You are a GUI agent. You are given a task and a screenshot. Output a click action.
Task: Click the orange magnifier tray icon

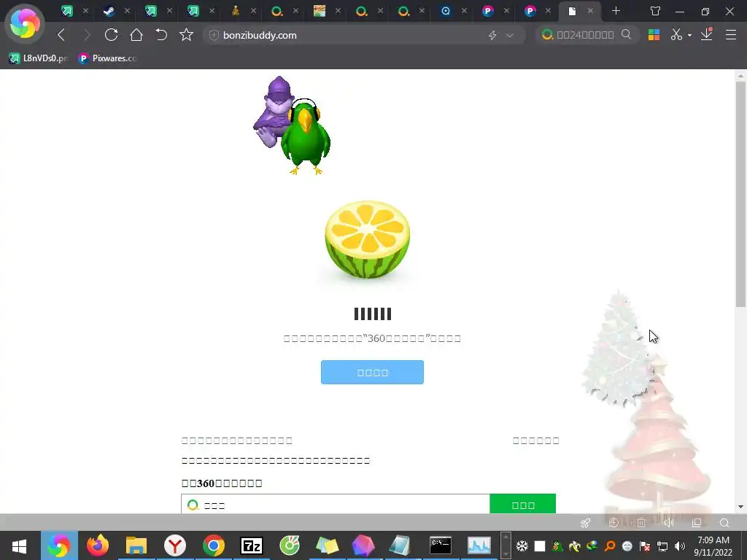pos(609,546)
